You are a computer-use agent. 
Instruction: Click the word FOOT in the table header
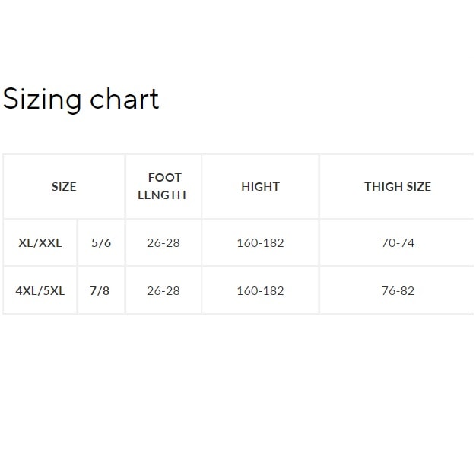(x=164, y=178)
